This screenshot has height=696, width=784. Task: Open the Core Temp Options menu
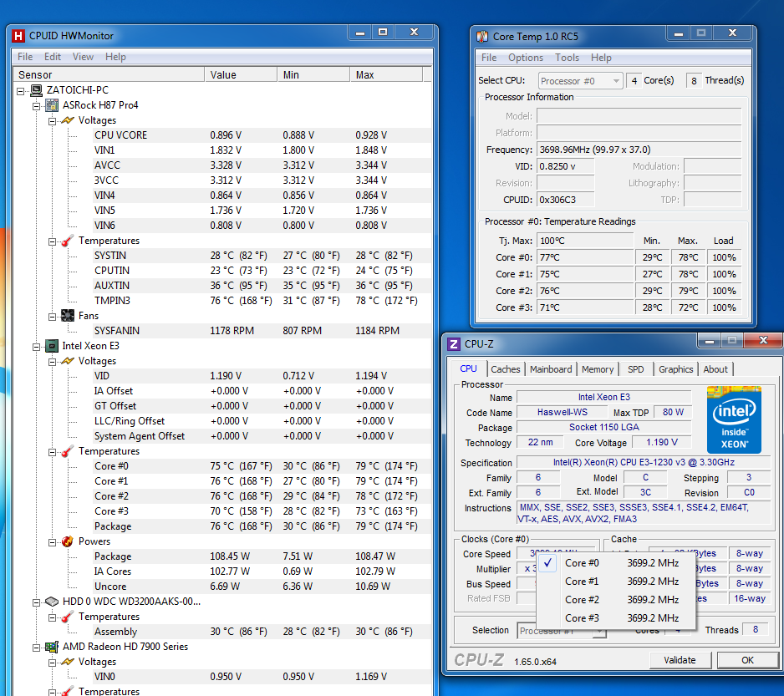tap(526, 58)
